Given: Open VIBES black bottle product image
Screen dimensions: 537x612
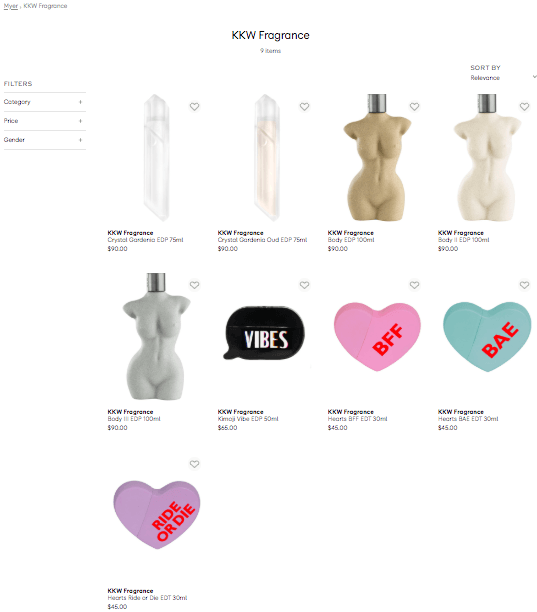Looking at the screenshot, I should pos(264,333).
